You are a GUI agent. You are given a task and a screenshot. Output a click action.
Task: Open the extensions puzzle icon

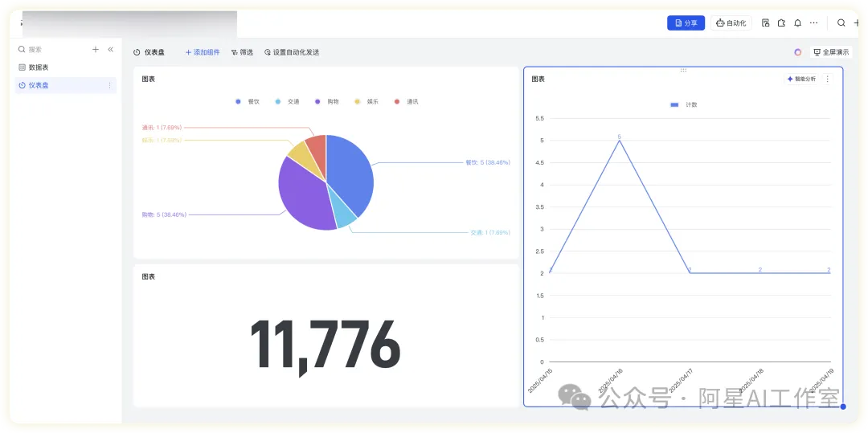click(781, 23)
